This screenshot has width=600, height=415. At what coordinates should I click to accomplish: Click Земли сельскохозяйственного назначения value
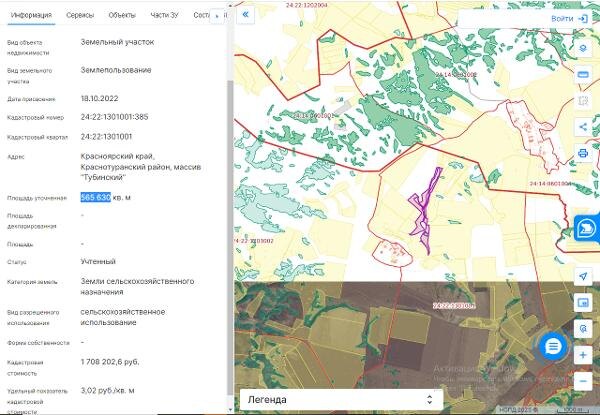pos(137,286)
